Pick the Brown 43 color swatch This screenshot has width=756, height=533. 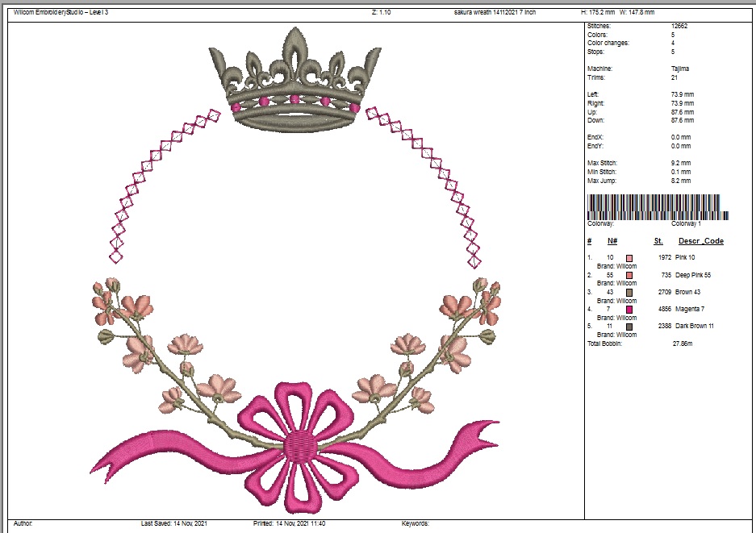629,292
